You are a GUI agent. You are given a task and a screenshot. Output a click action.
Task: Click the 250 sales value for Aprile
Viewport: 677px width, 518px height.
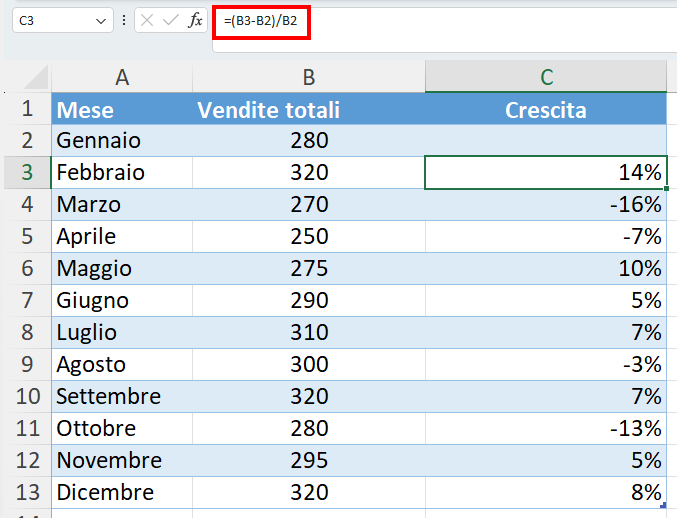(309, 237)
